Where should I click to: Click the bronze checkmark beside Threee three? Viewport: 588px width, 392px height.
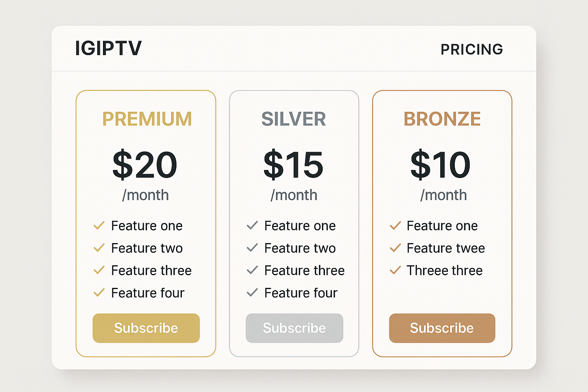395,270
